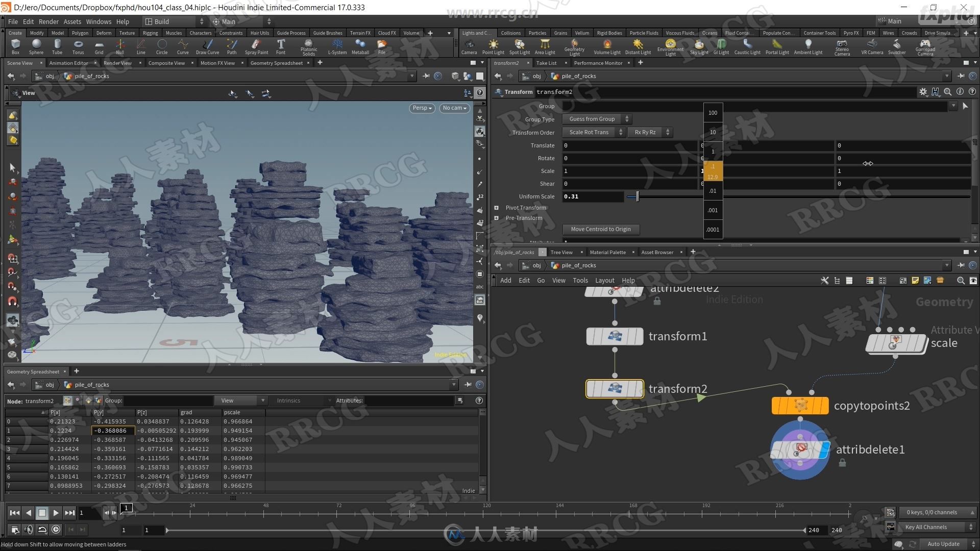This screenshot has height=551, width=980.
Task: Open the Windows menu
Action: (x=99, y=21)
